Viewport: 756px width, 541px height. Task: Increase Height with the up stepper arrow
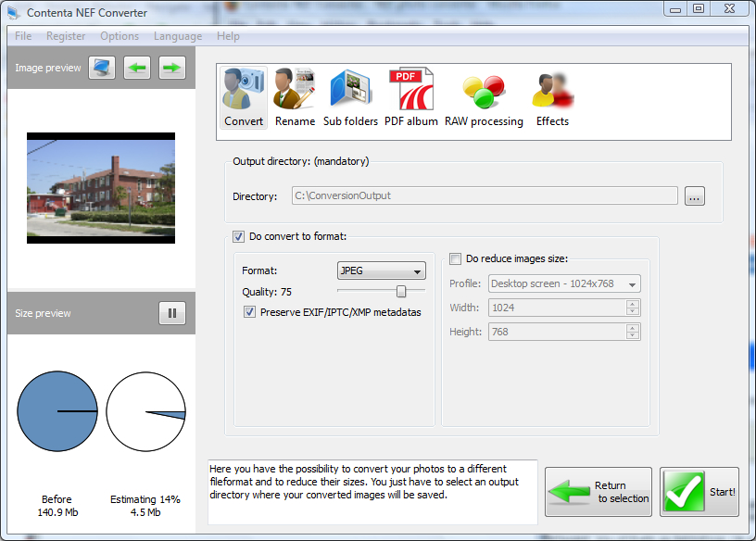coord(633,327)
